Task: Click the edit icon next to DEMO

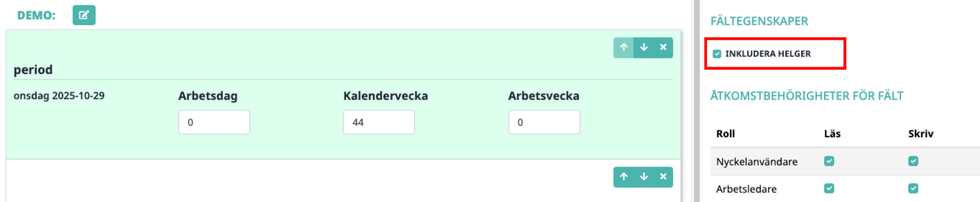Action: tap(84, 15)
